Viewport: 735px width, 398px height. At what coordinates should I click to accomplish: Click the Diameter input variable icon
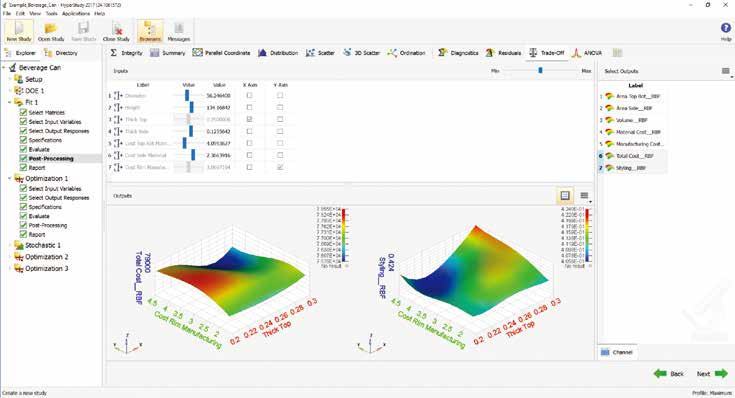coord(118,96)
